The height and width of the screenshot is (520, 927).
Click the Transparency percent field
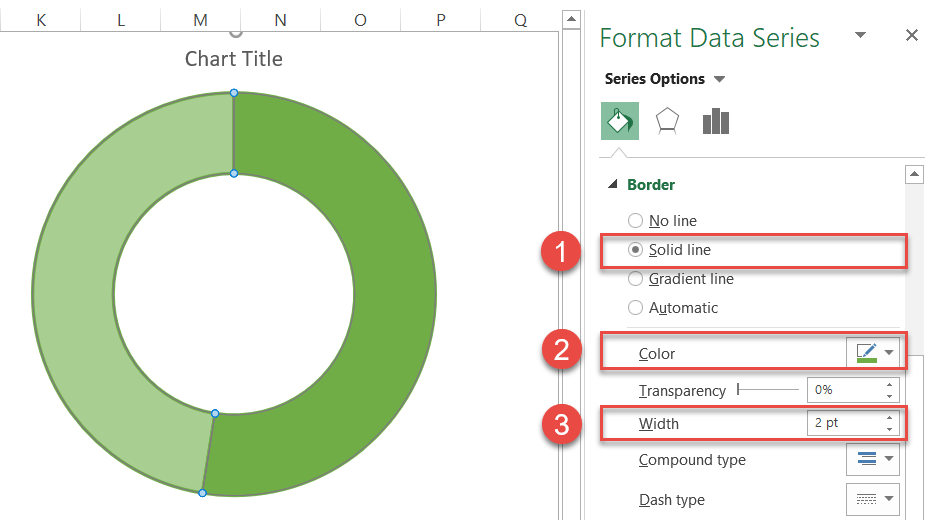click(845, 389)
